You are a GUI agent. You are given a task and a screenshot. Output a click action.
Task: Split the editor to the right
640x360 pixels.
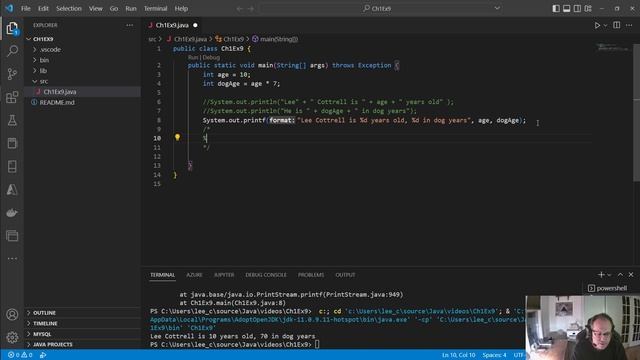tap(617, 25)
